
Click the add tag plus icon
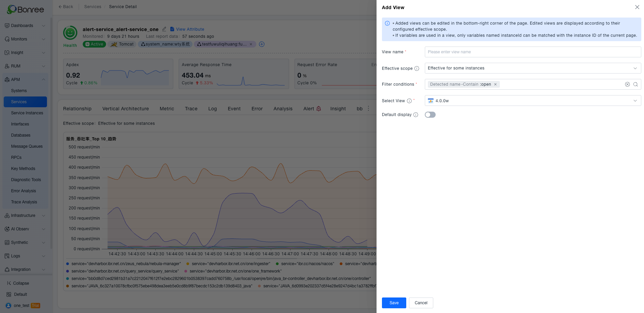[262, 44]
